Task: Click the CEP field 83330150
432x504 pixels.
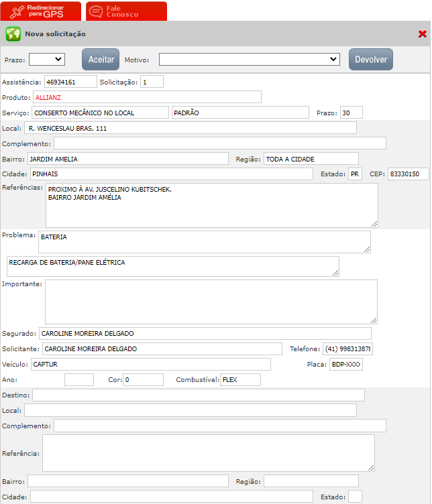Action: coord(409,174)
